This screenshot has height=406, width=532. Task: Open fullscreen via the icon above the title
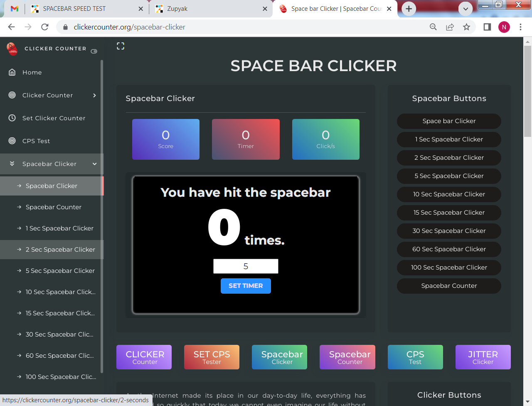(121, 46)
